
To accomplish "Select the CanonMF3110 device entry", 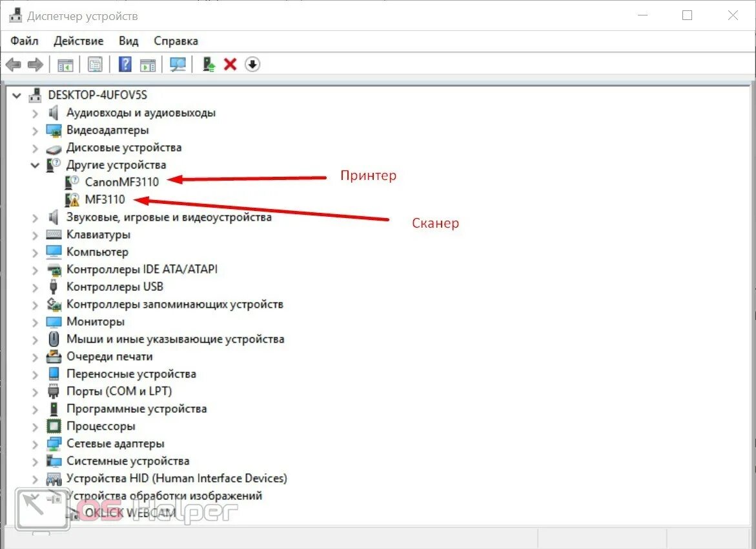I will click(121, 182).
